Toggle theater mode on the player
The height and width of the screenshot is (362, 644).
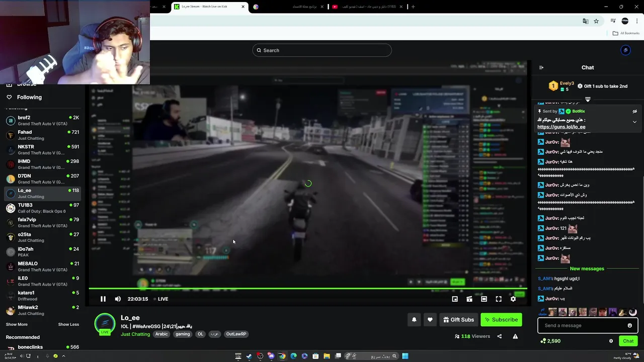484,299
